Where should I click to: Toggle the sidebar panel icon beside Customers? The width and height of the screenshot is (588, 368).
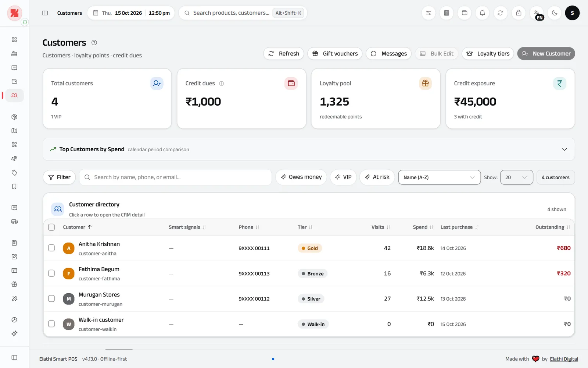[x=45, y=13]
